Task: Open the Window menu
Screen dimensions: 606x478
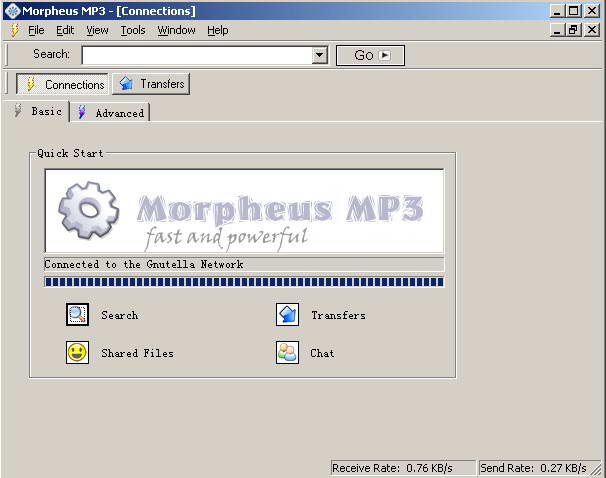Action: 176,30
